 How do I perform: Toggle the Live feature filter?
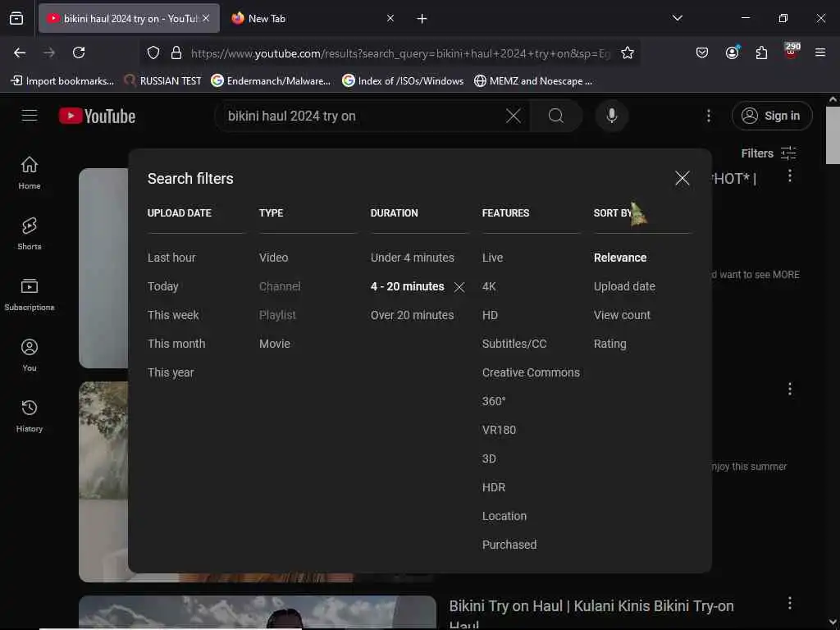(492, 258)
